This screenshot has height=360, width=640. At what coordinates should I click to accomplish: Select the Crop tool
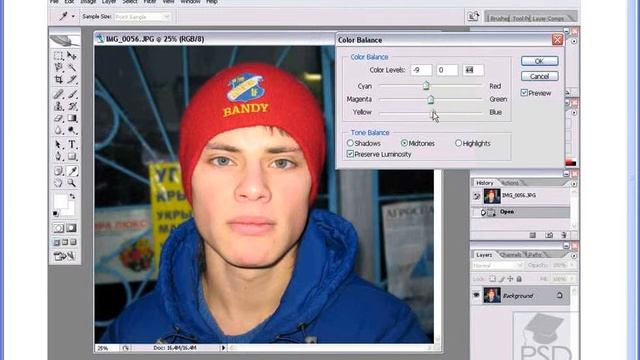(x=58, y=80)
